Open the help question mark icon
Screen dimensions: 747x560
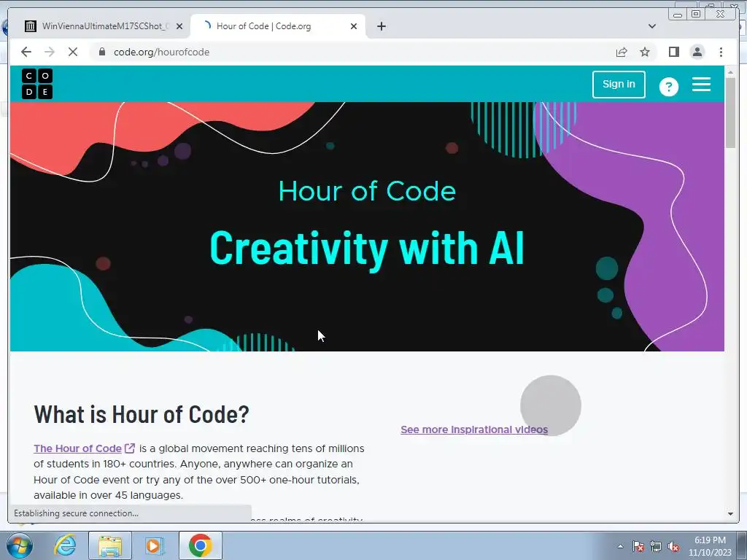tap(668, 86)
